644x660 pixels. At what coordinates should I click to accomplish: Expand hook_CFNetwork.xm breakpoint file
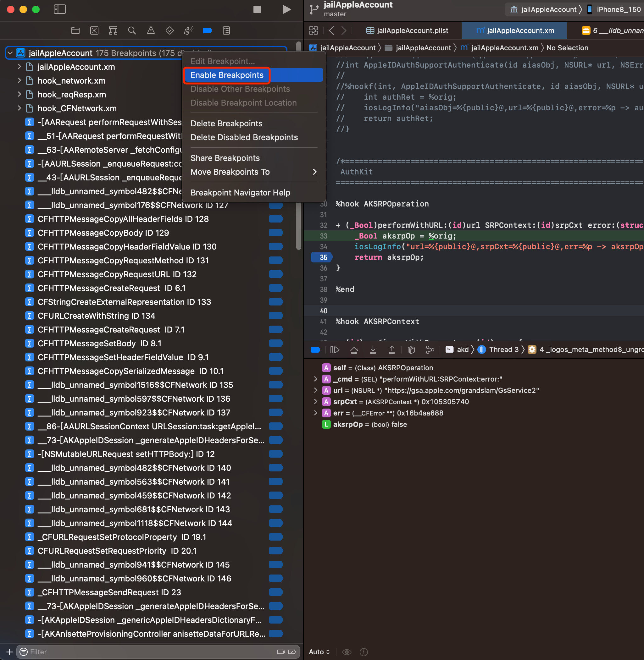[x=19, y=108]
